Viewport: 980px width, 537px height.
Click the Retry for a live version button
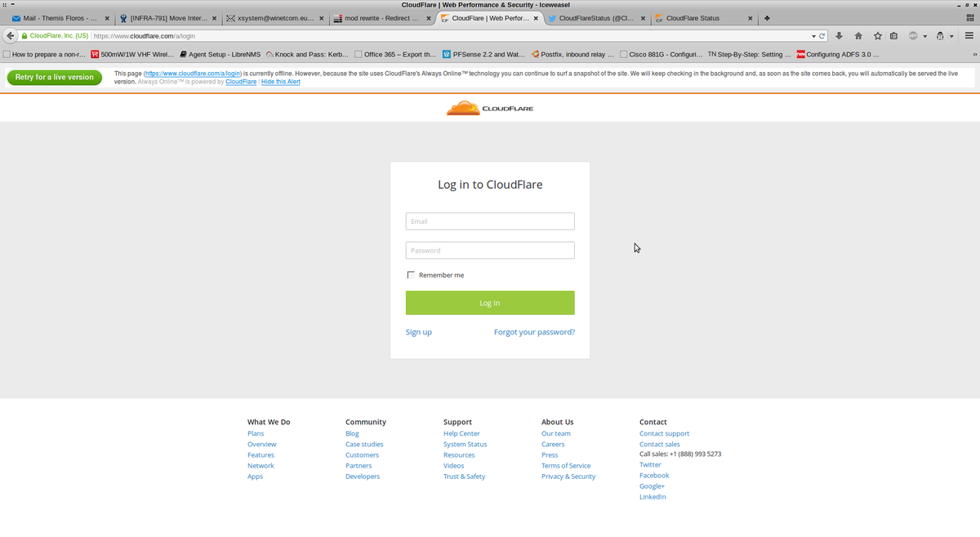[x=55, y=77]
